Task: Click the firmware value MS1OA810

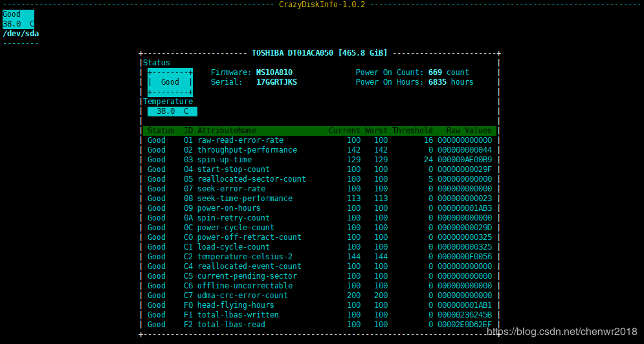Action: 274,72
